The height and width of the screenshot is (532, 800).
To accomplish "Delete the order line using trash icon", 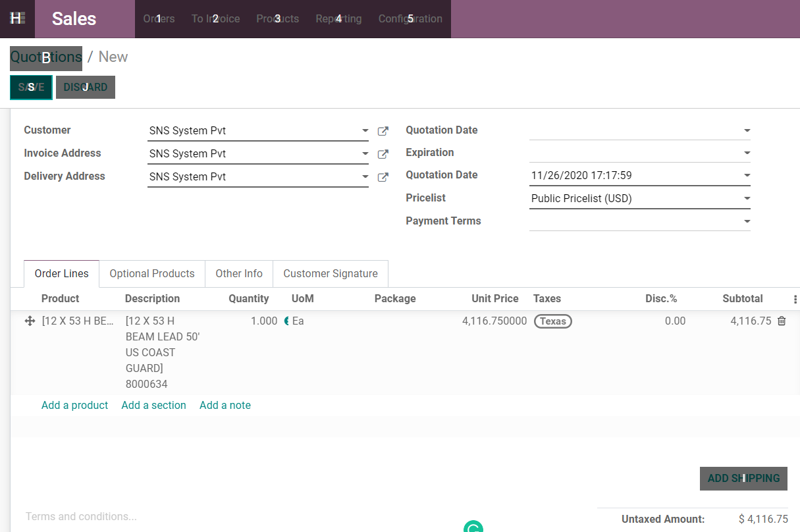I will pyautogui.click(x=782, y=321).
